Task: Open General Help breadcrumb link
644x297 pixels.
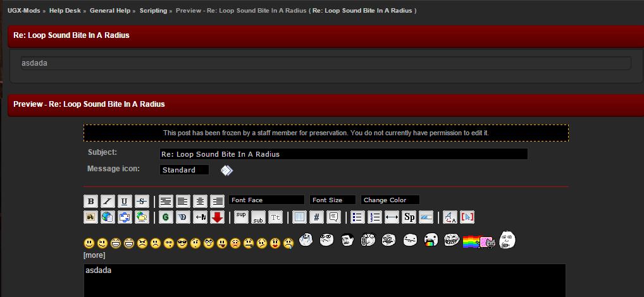Action: tap(110, 11)
